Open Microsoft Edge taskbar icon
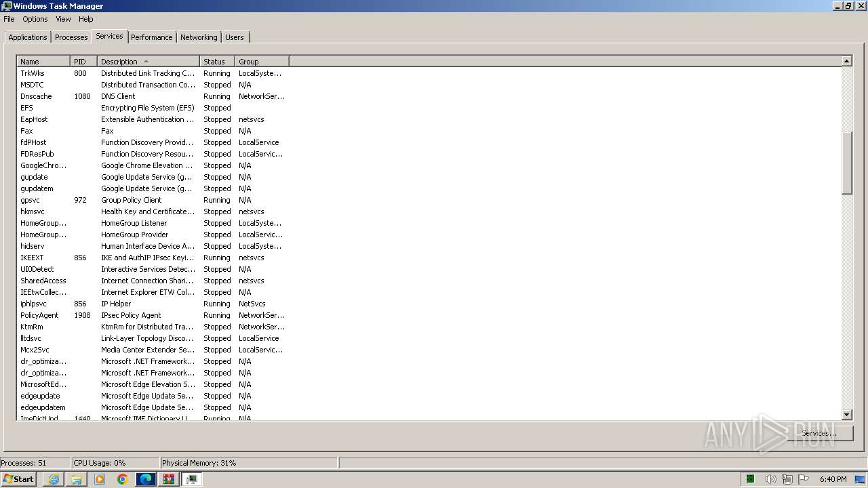Image resolution: width=868 pixels, height=488 pixels. pyautogui.click(x=146, y=479)
